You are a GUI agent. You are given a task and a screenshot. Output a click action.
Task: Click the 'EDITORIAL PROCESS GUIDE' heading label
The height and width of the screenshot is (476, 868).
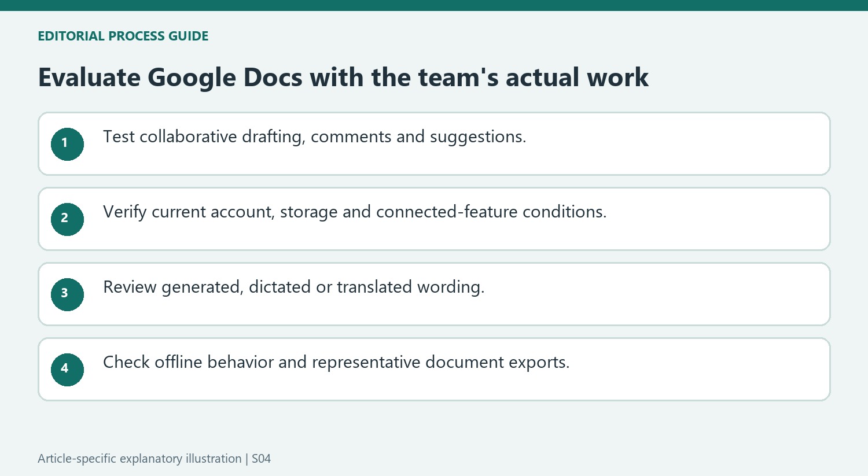(123, 36)
